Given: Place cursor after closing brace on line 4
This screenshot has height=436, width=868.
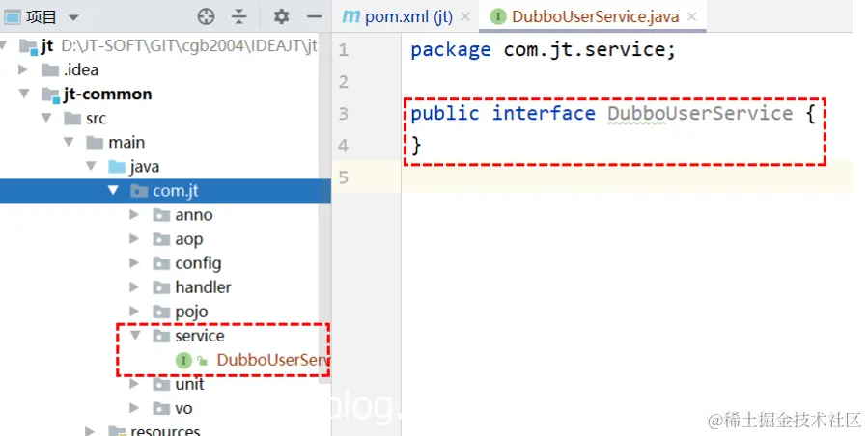Looking at the screenshot, I should [424, 146].
